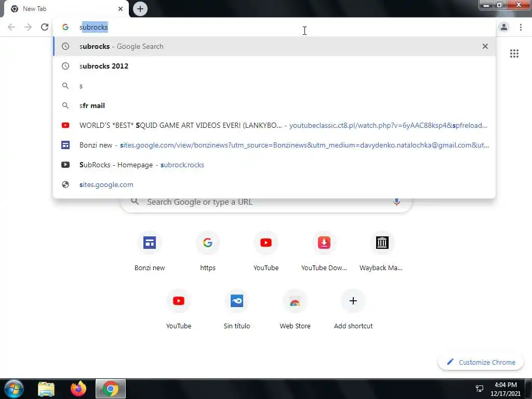Open the Chrome profile avatar
The height and width of the screenshot is (399, 532).
504,27
